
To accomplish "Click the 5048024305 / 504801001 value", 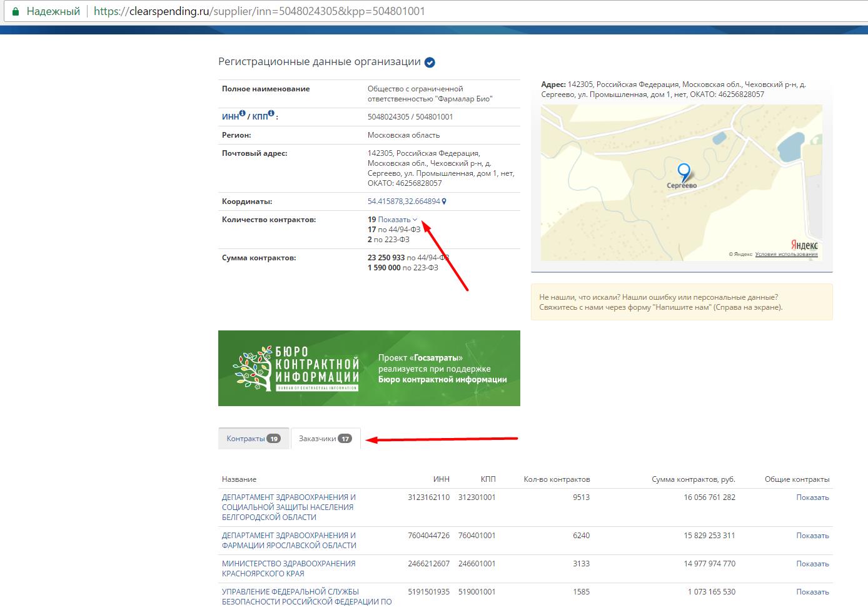I will tap(410, 117).
